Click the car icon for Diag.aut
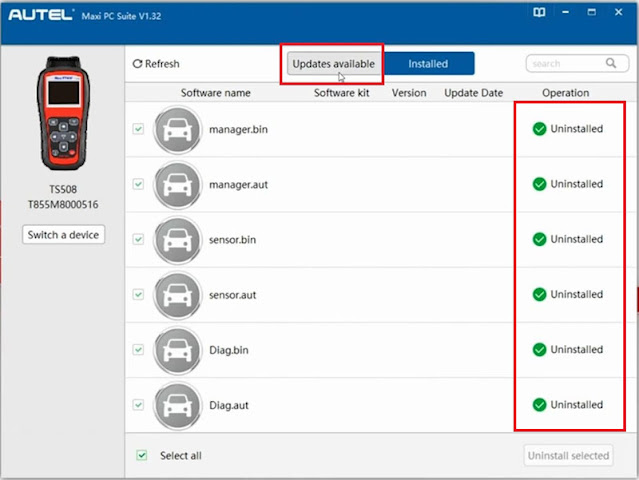The image size is (639, 480). click(x=177, y=406)
